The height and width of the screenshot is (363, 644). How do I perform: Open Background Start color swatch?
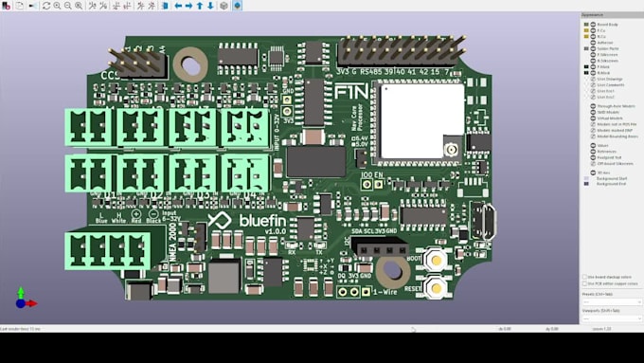click(586, 178)
